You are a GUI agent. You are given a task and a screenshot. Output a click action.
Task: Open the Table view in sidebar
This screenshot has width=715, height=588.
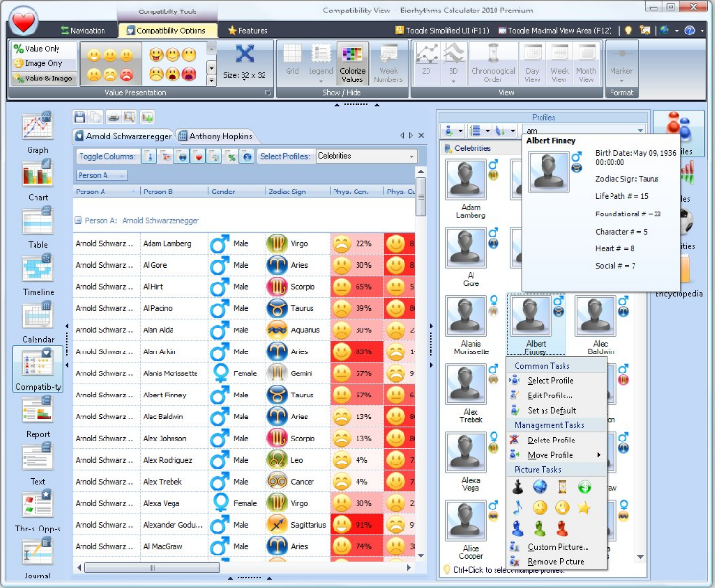point(37,227)
